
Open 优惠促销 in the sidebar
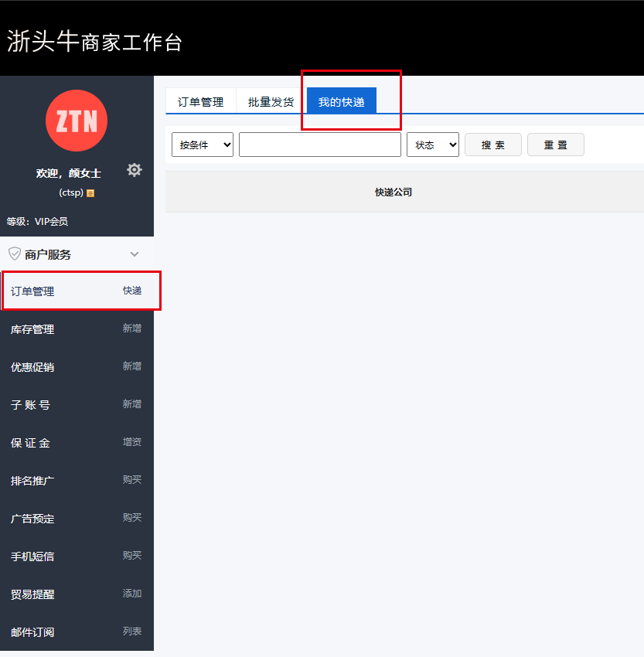click(x=32, y=367)
